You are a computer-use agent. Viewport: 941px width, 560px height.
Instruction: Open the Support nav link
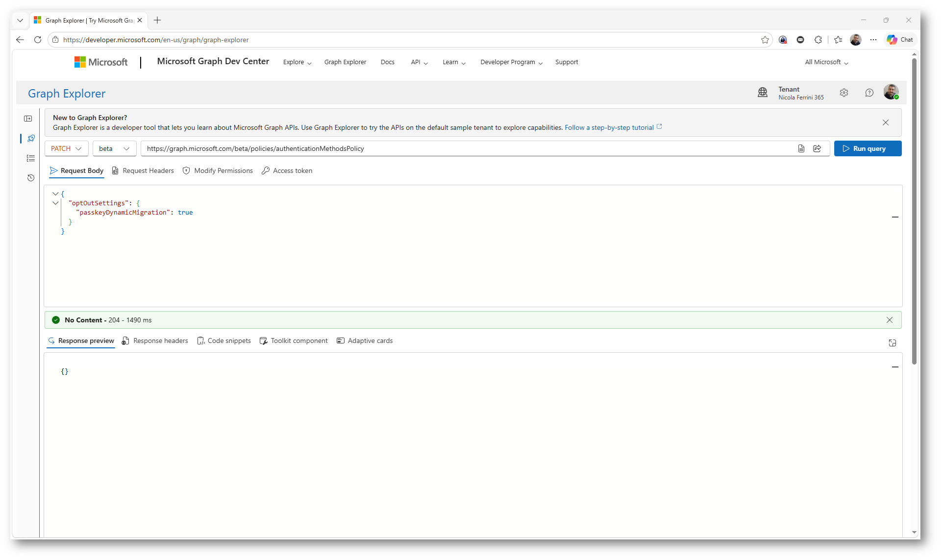(567, 62)
